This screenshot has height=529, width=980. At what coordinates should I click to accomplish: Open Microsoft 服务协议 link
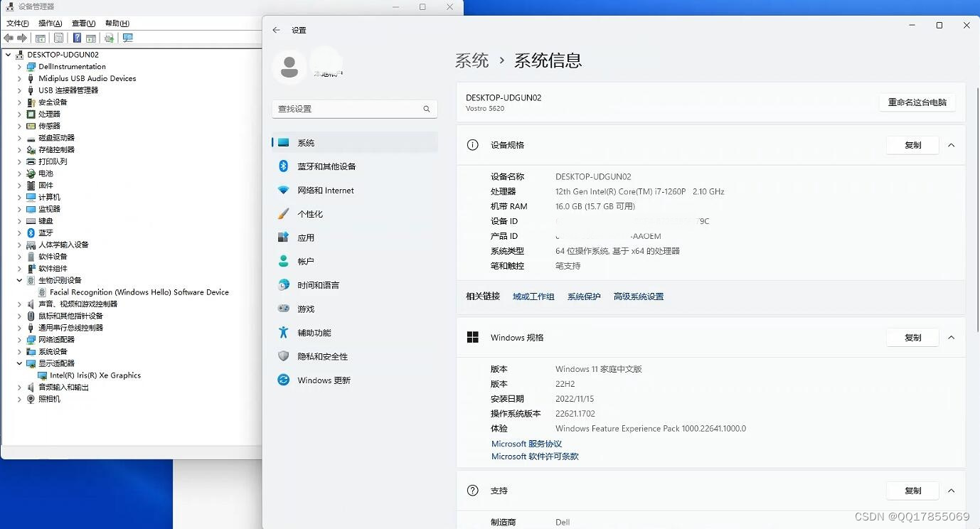pos(527,444)
